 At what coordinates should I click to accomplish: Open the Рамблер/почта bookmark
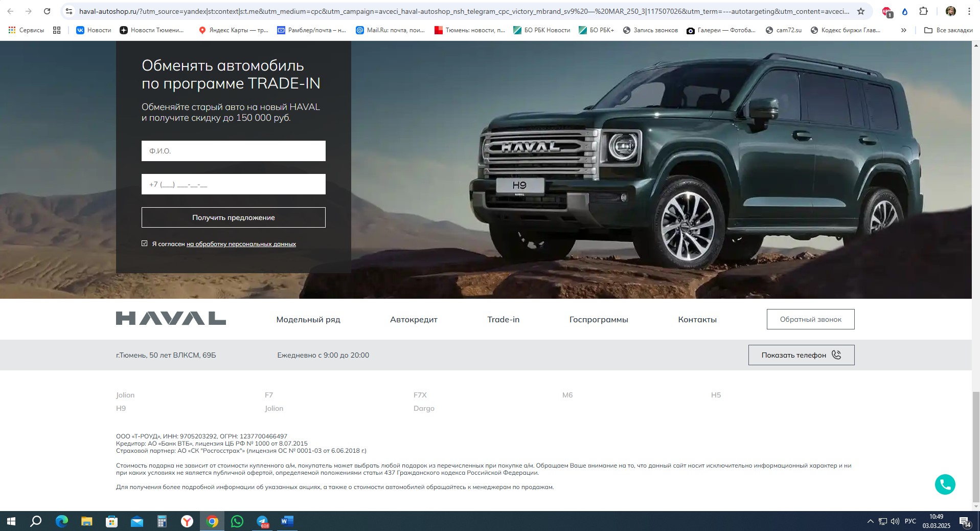coord(312,30)
